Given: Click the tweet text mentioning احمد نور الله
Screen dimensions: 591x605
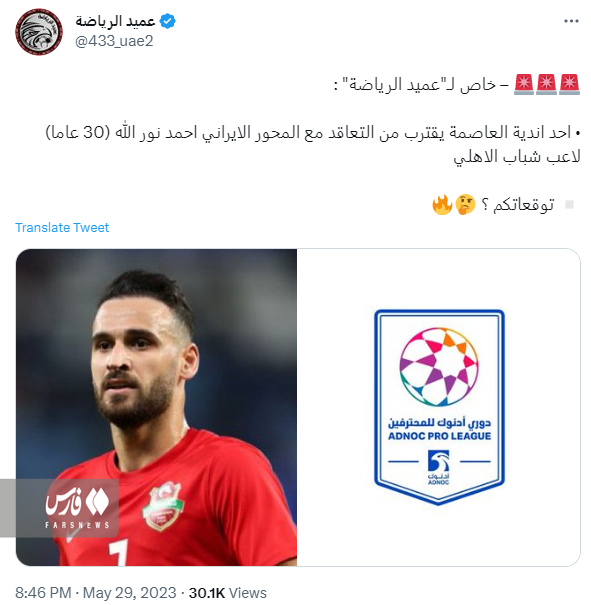Looking at the screenshot, I should [313, 144].
